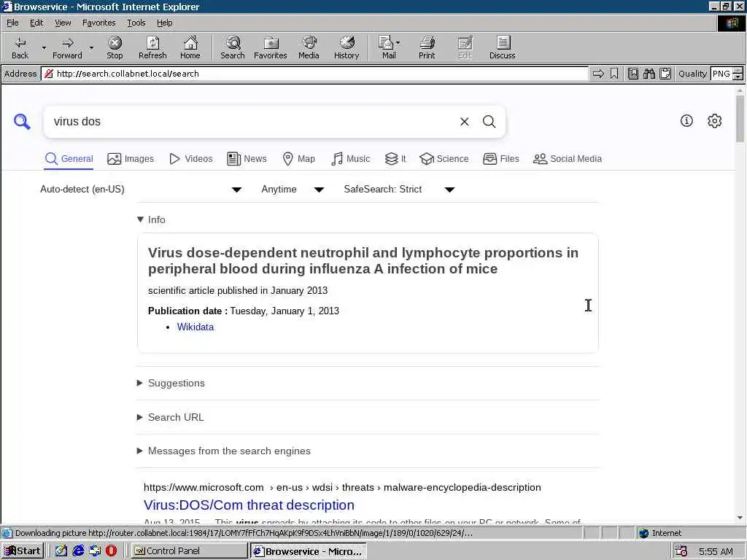This screenshot has height=560, width=747.
Task: Go to the Home page button
Action: click(x=190, y=47)
